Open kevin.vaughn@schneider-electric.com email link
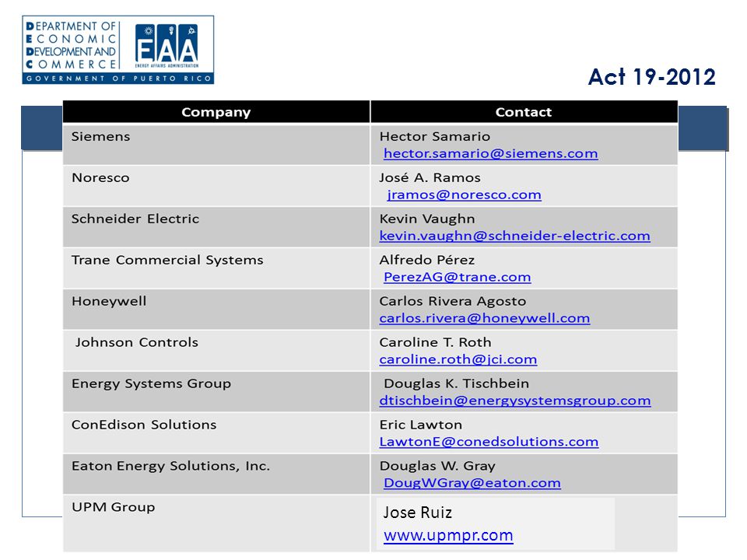Screen dimensions: 747x560 [514, 236]
